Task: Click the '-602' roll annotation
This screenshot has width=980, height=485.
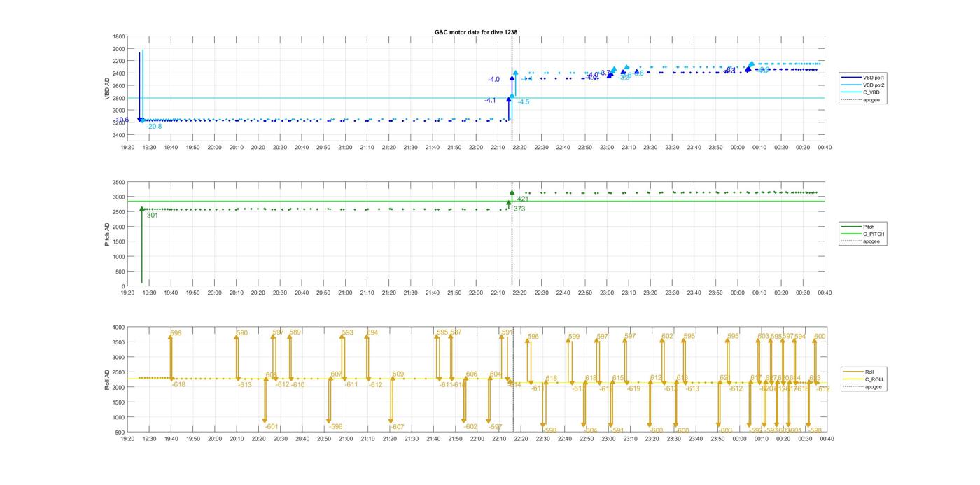Action: tap(470, 427)
